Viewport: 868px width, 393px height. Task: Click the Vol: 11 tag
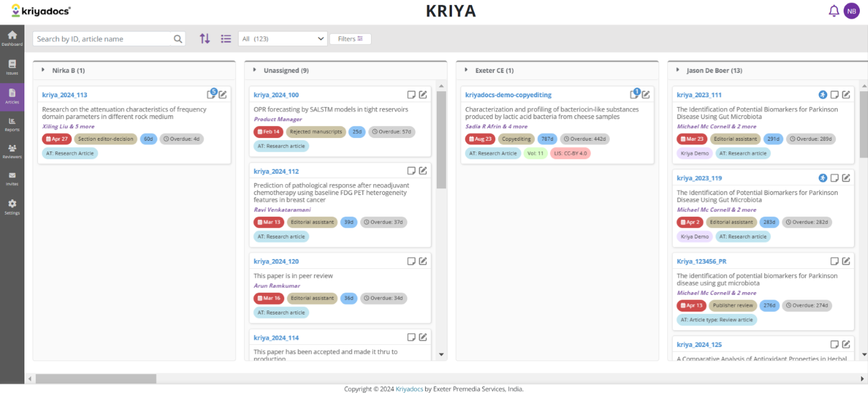pyautogui.click(x=535, y=154)
